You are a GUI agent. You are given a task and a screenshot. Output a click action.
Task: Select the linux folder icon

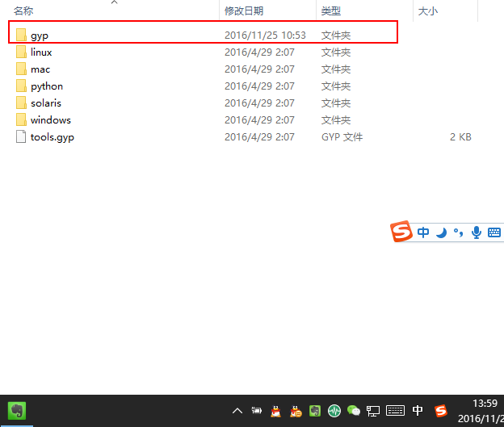point(21,52)
